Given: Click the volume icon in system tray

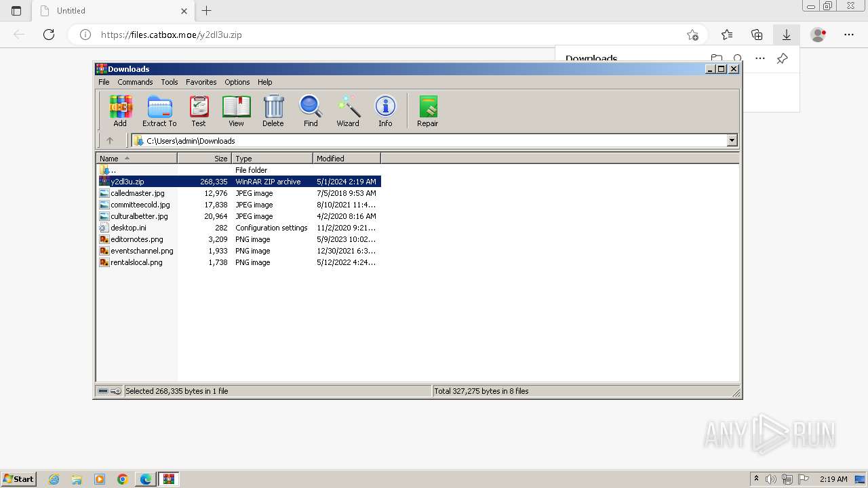Looking at the screenshot, I should pyautogui.click(x=771, y=479).
